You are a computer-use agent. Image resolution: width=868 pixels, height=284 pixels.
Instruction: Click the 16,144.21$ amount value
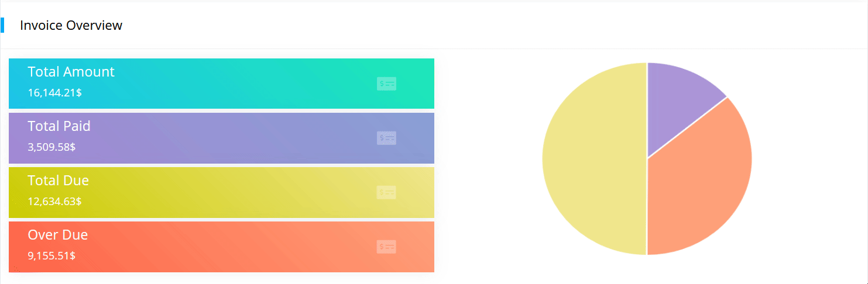tap(54, 92)
